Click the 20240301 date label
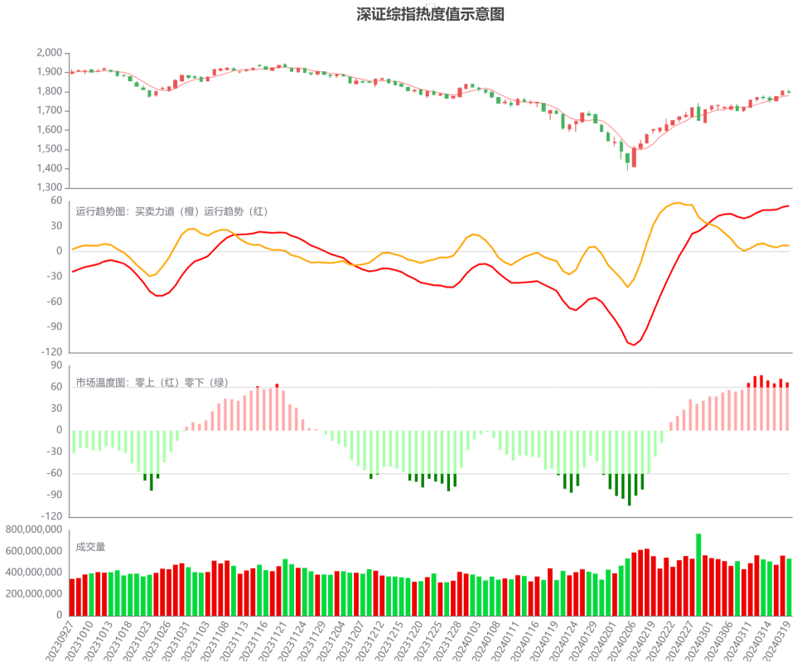Image resolution: width=802 pixels, height=672 pixels. 700,641
